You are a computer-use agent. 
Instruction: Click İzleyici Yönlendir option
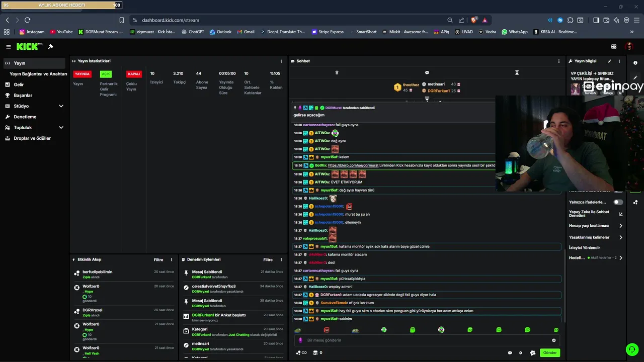point(584,248)
